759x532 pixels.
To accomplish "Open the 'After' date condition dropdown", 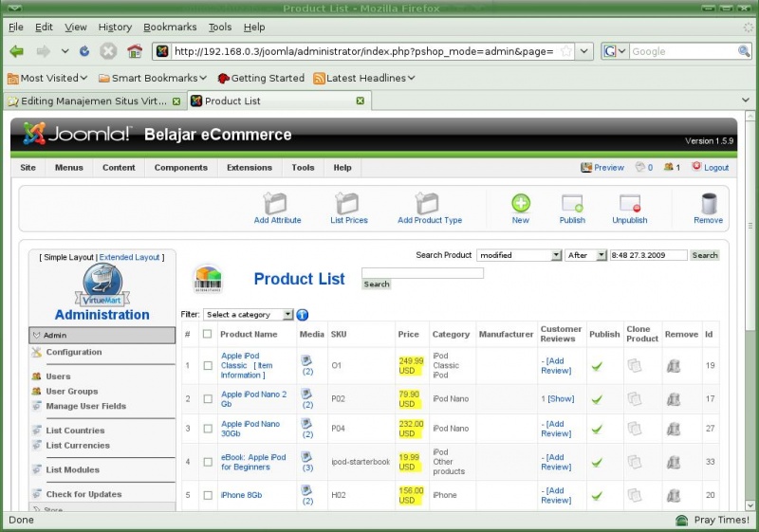I will [x=585, y=255].
